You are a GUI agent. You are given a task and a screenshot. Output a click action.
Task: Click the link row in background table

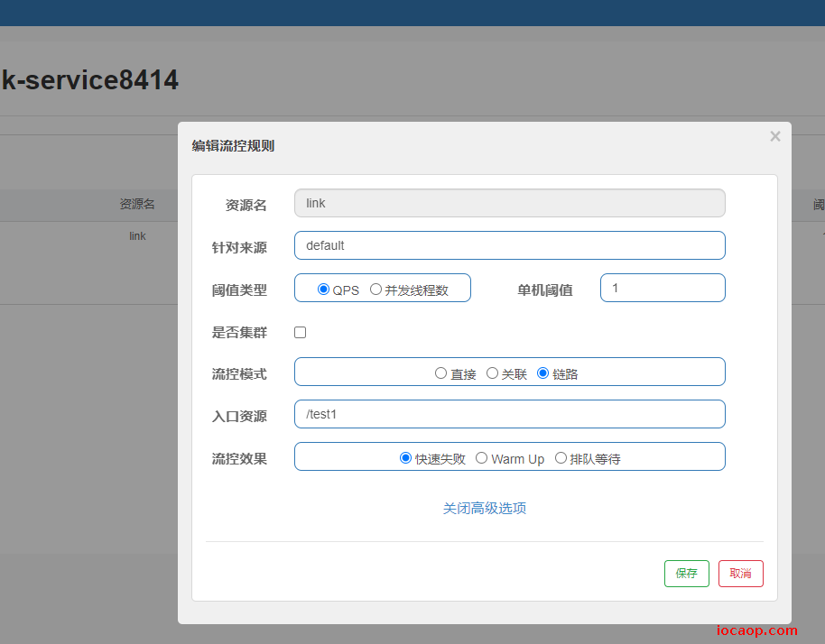(x=137, y=236)
